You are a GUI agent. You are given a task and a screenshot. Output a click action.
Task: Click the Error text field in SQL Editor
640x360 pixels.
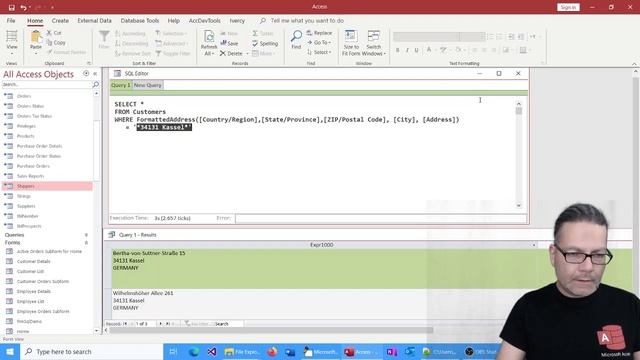pos(381,218)
